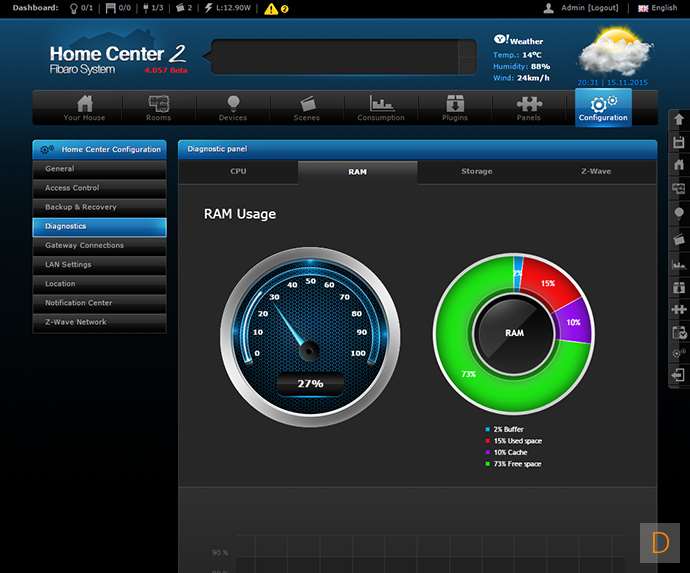The width and height of the screenshot is (690, 573).
Task: Open the Rooms section icon
Action: (x=158, y=107)
